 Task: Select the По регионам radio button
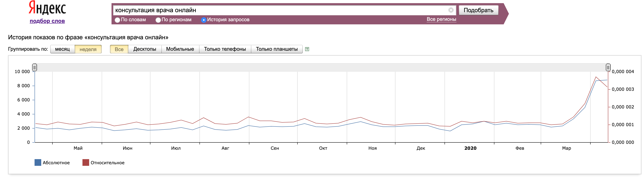coord(158,20)
